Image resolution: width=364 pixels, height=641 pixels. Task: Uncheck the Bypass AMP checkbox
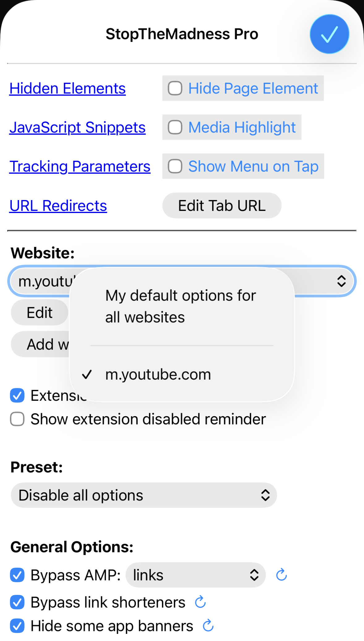pos(17,575)
